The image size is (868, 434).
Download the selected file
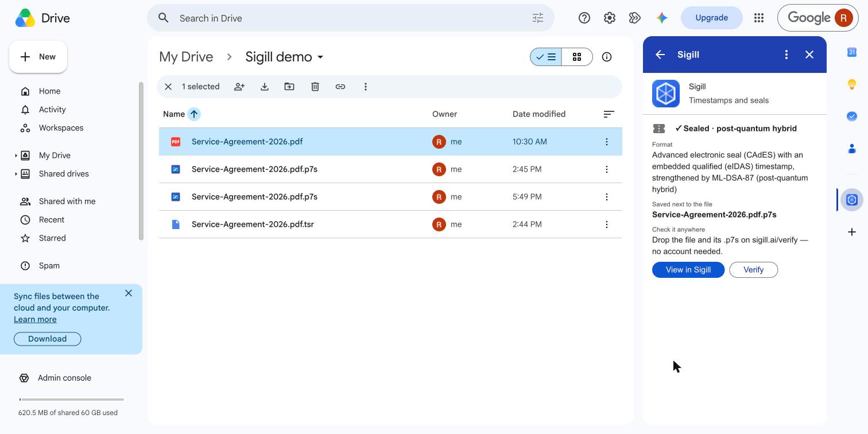(x=265, y=87)
